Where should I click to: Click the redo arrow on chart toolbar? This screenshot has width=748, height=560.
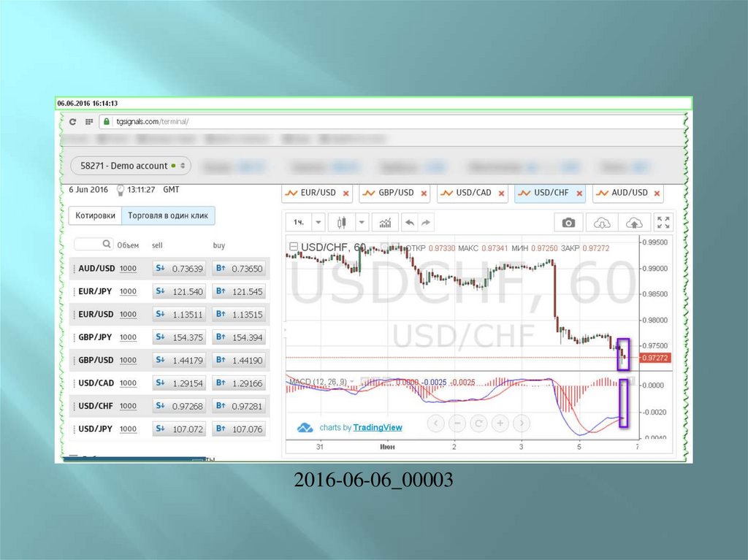click(x=426, y=222)
